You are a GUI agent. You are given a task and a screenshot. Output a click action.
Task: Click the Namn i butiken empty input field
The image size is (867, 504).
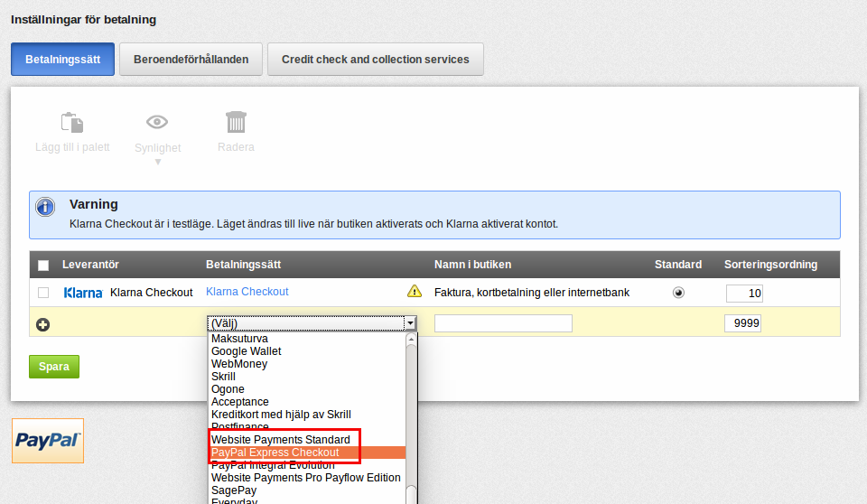(503, 323)
